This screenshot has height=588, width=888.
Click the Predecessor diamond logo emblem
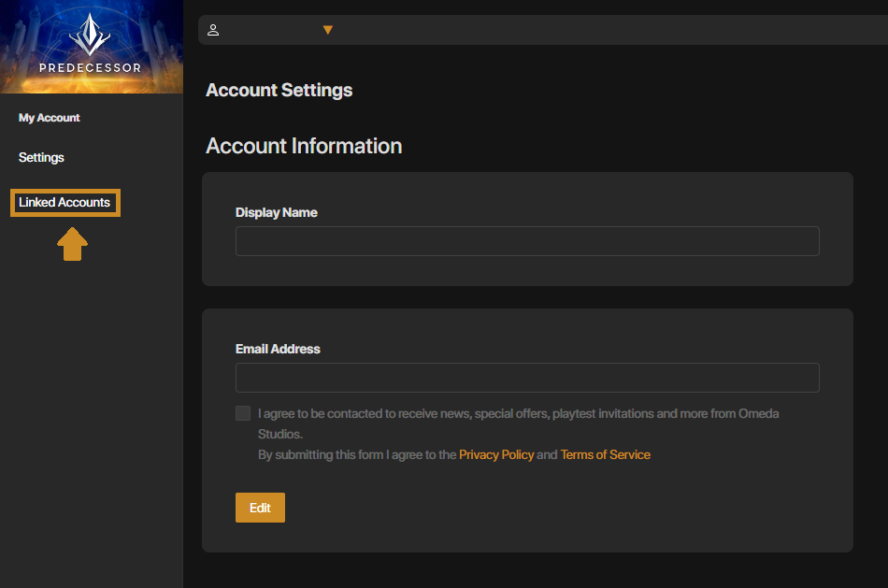point(91,36)
